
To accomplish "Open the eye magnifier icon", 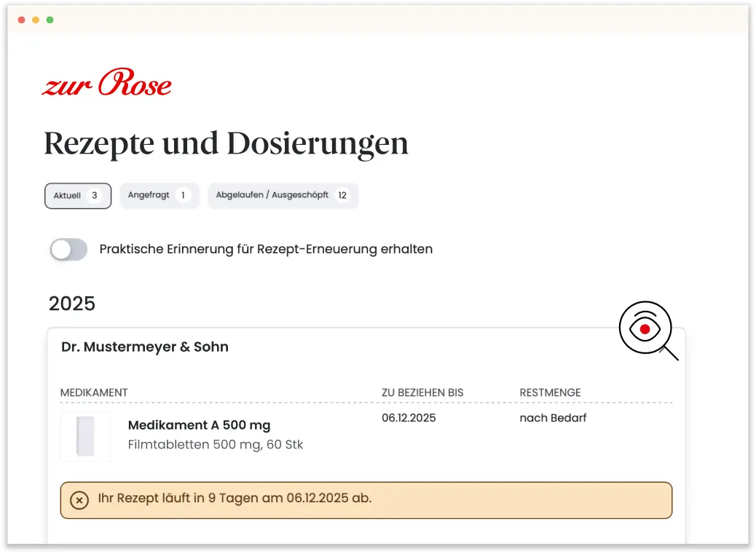I will (x=648, y=331).
